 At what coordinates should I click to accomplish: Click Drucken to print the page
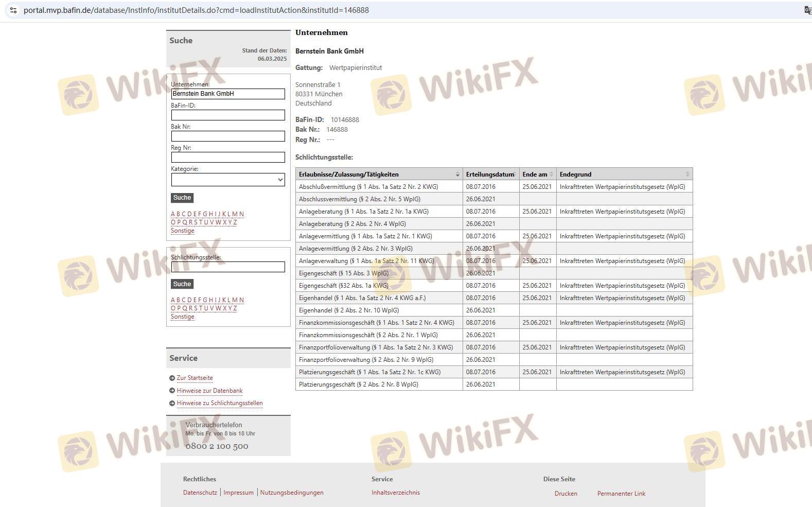(x=566, y=494)
